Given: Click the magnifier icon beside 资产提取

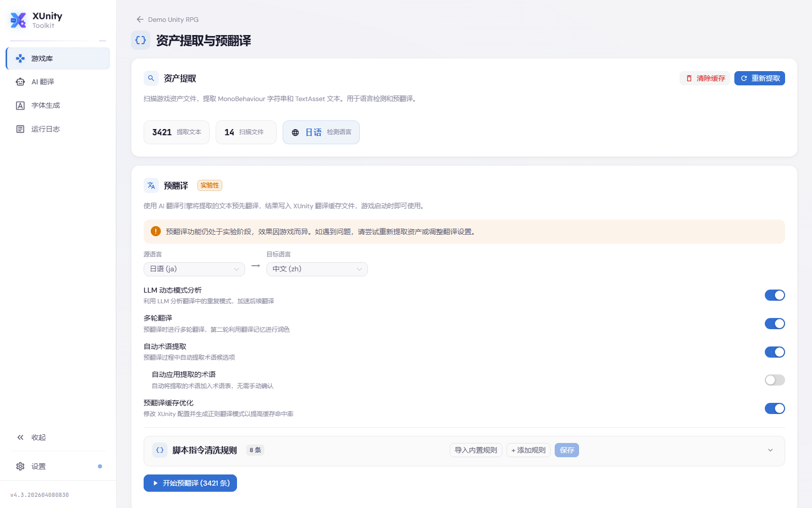Looking at the screenshot, I should (151, 78).
